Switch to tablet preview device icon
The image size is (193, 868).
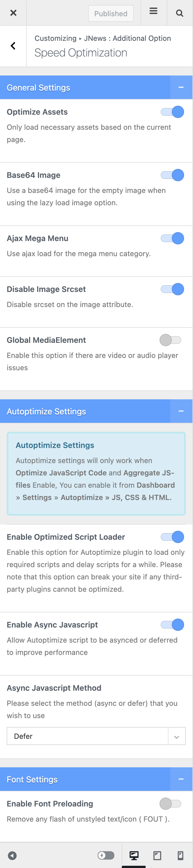(x=157, y=855)
